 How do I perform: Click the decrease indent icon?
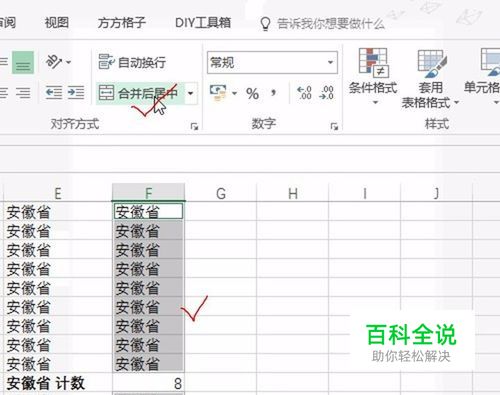coord(54,93)
